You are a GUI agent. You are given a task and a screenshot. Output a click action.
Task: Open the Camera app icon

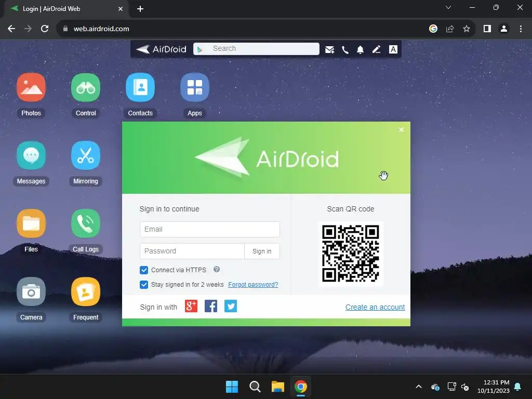pyautogui.click(x=31, y=292)
